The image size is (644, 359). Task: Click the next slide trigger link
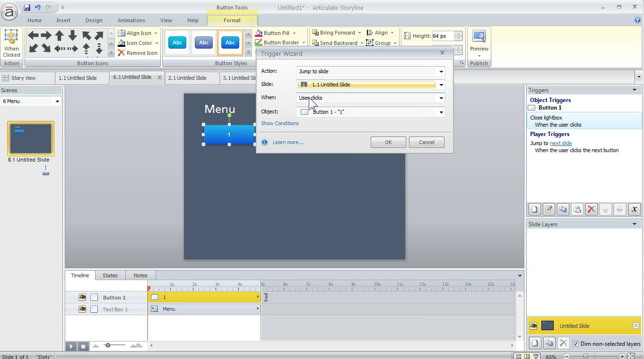[561, 143]
